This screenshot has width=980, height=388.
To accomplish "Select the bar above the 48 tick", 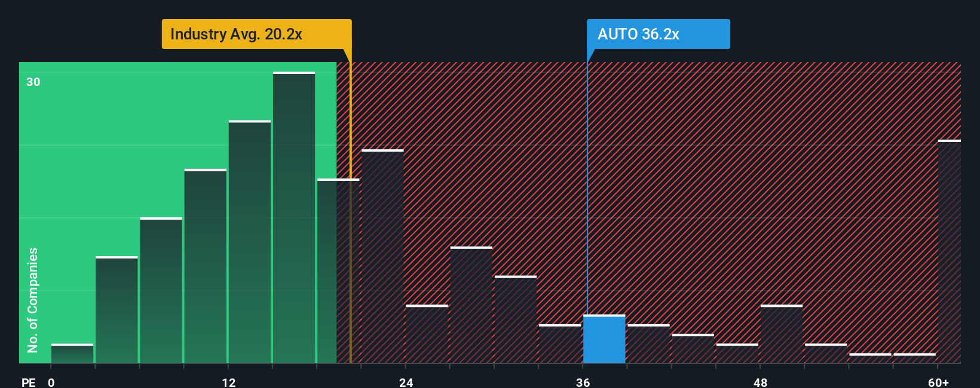I will click(782, 334).
